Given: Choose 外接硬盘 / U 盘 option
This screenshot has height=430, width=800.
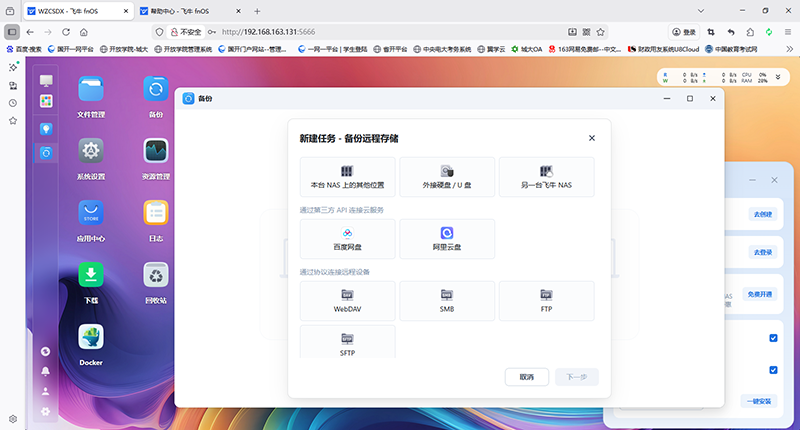Looking at the screenshot, I should (x=447, y=177).
